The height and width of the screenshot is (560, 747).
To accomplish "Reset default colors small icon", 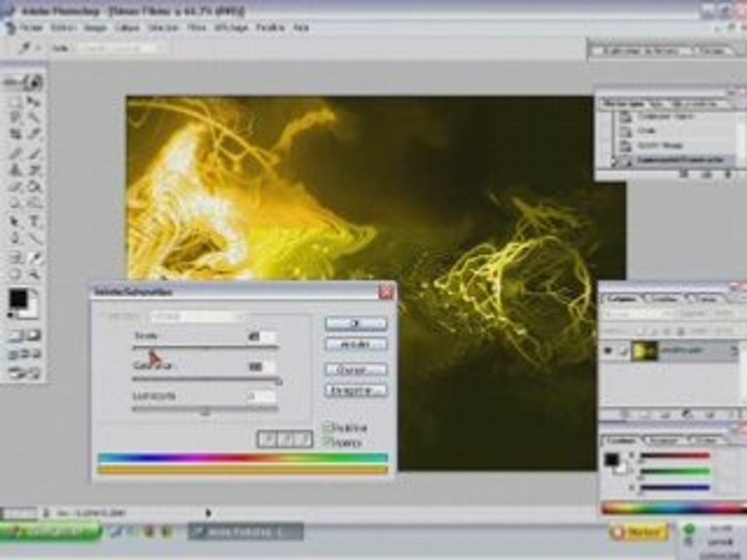I will tap(10, 316).
